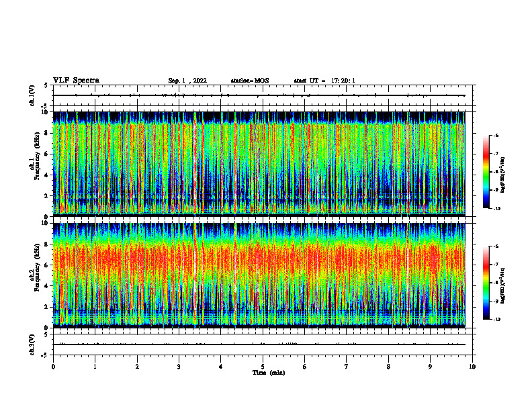The width and height of the screenshot is (532, 411).
Task: Click the "-8" label on ch.1 colorbar
Action: (496, 172)
